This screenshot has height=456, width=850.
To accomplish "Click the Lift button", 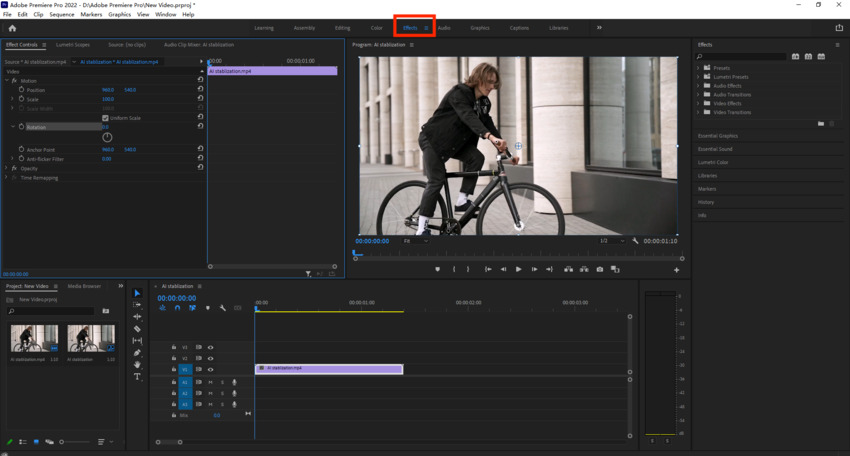I will click(x=568, y=269).
